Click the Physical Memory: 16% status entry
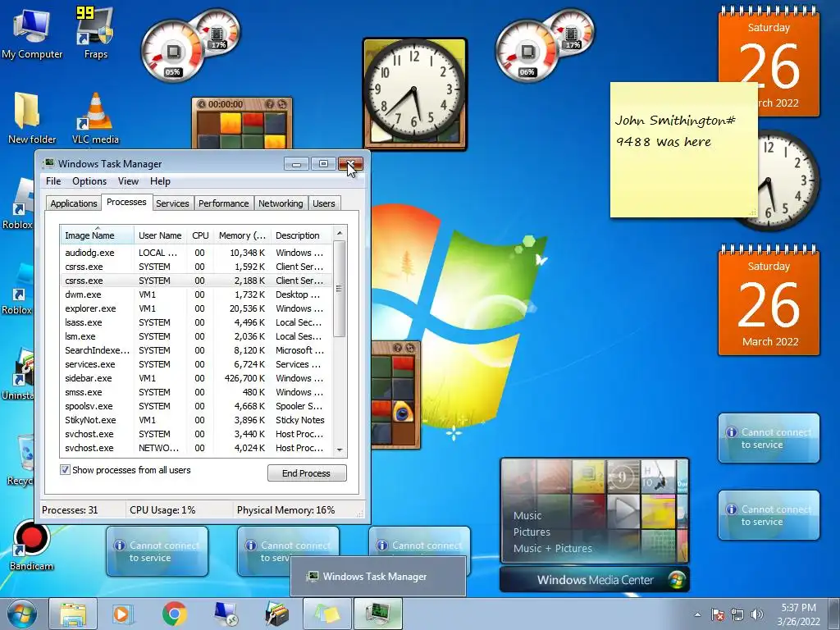 285,510
